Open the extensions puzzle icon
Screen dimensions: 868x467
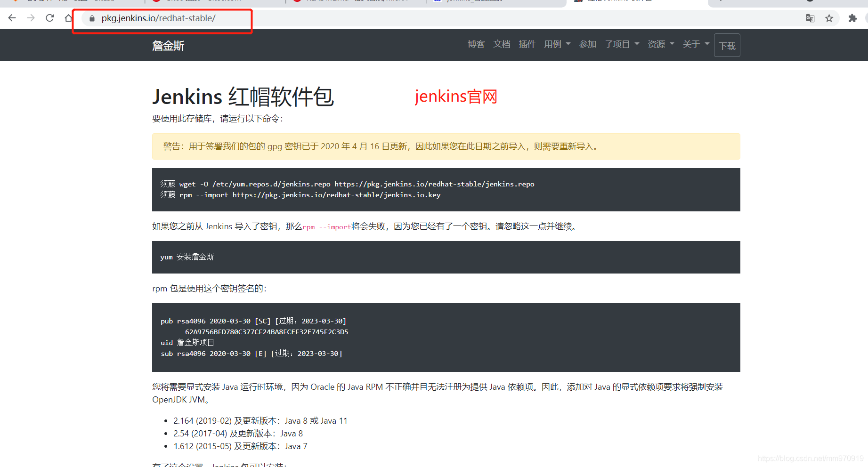point(852,18)
